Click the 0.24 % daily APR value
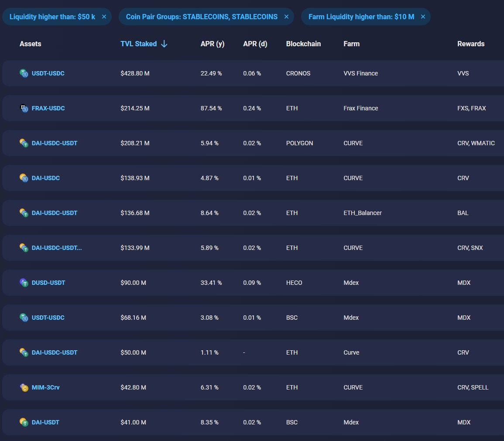 252,108
